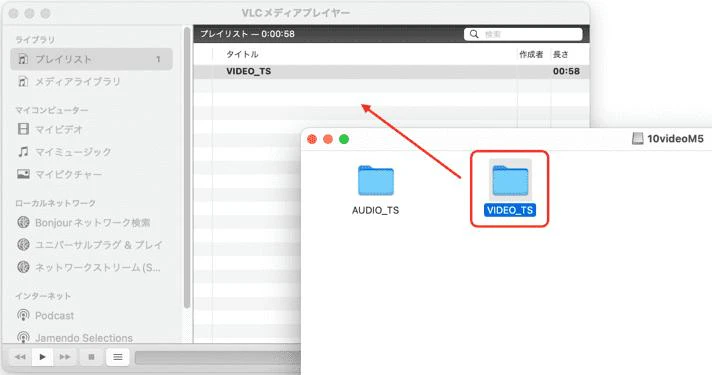Screen dimensions: 712x375
Task: Open Podcast in the sidebar
Action: [54, 316]
